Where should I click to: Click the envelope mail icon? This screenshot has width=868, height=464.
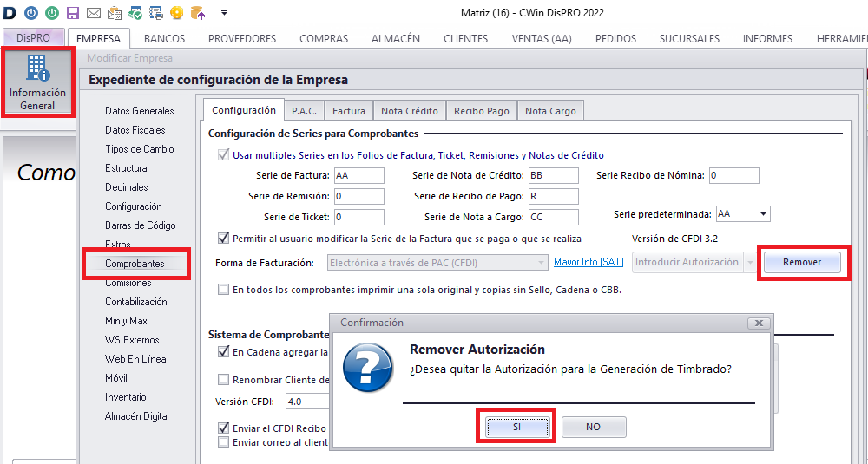[94, 12]
